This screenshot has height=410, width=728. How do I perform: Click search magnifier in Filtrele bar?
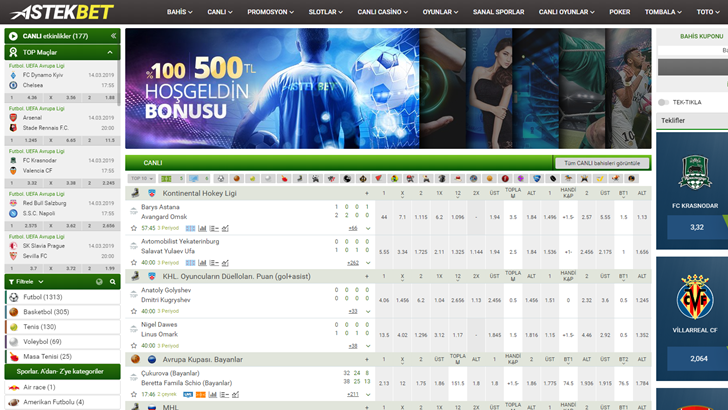112,281
